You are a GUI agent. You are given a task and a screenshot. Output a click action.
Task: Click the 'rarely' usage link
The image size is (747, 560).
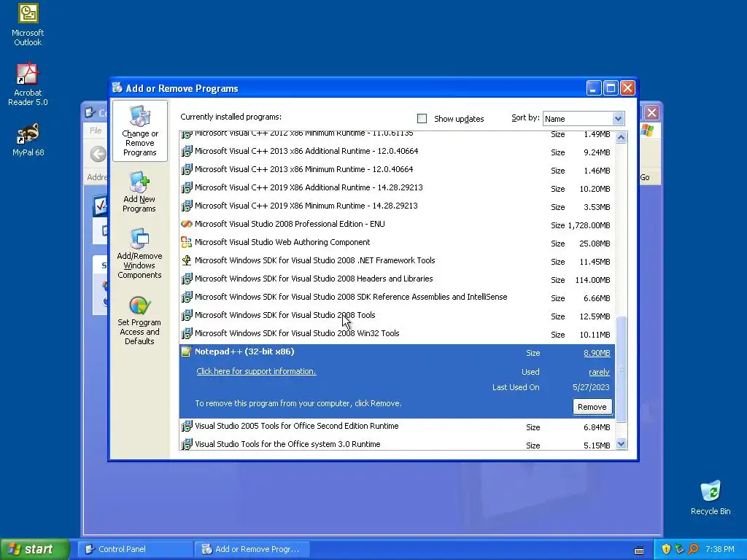600,372
